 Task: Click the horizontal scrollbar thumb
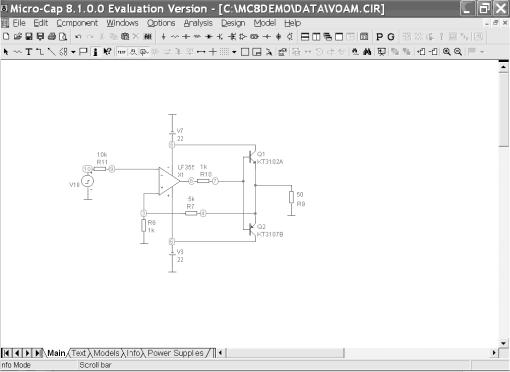point(285,353)
